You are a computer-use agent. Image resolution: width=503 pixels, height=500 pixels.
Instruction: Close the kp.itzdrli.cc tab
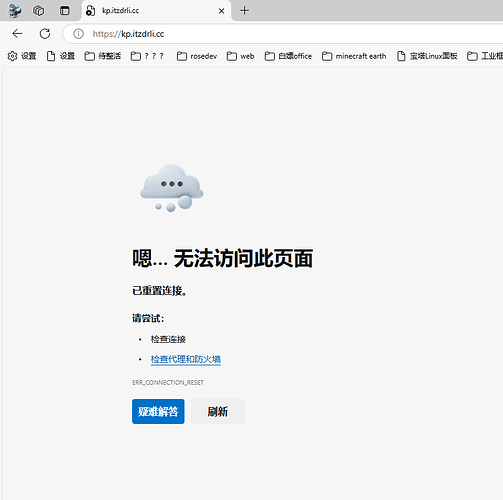tap(221, 11)
